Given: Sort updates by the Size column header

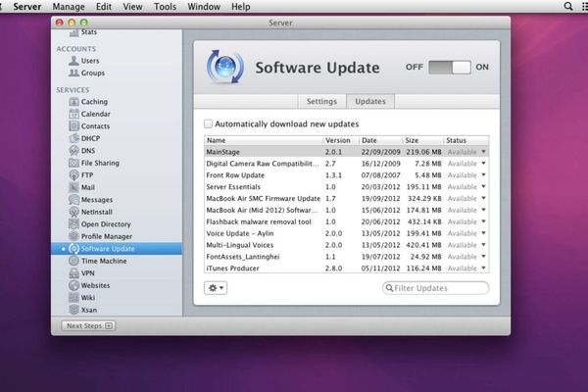Looking at the screenshot, I should (422, 140).
